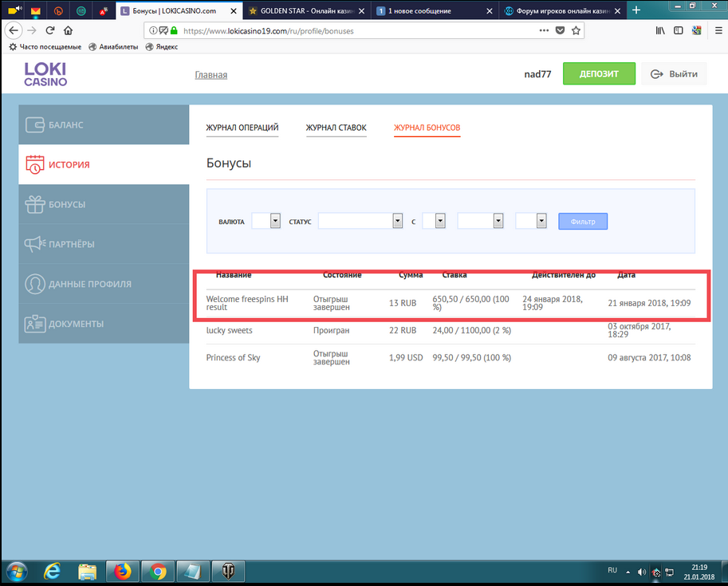Open История in the sidebar
728x586 pixels.
tap(104, 164)
